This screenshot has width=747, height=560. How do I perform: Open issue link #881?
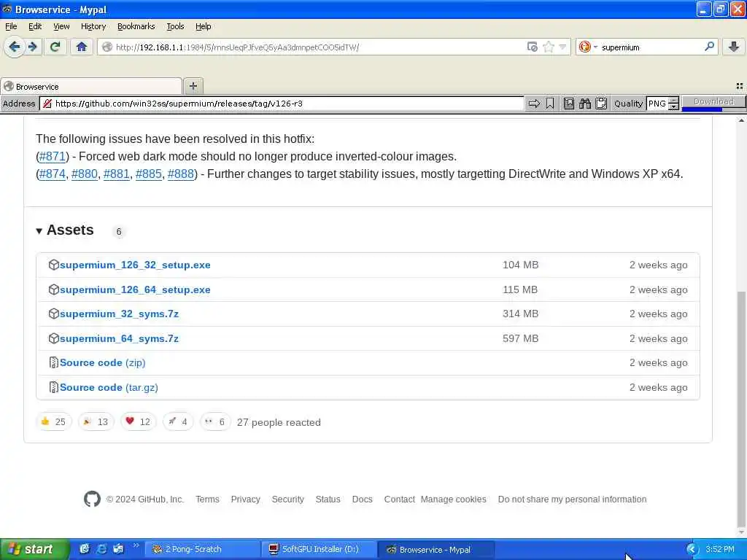point(116,174)
